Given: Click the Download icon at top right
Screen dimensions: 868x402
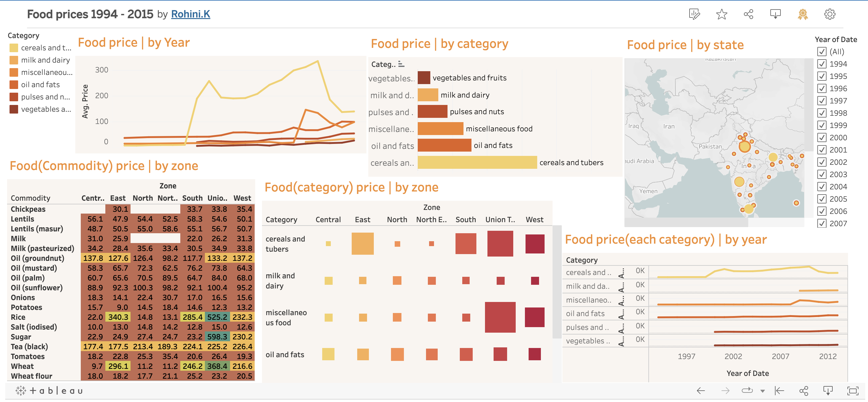Looking at the screenshot, I should (x=775, y=14).
